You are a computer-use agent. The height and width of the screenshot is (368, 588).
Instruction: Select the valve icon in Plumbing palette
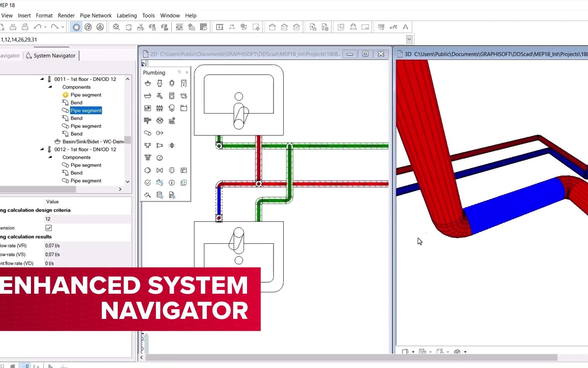[160, 170]
